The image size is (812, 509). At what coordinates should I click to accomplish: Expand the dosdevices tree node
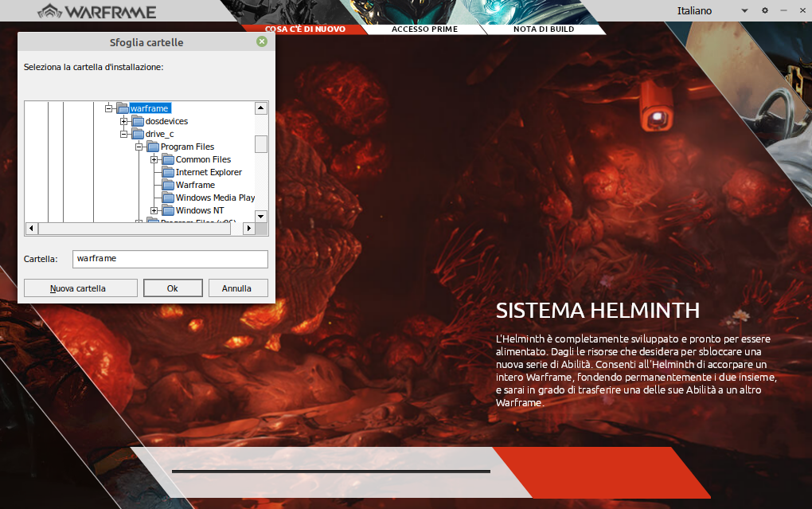[123, 121]
